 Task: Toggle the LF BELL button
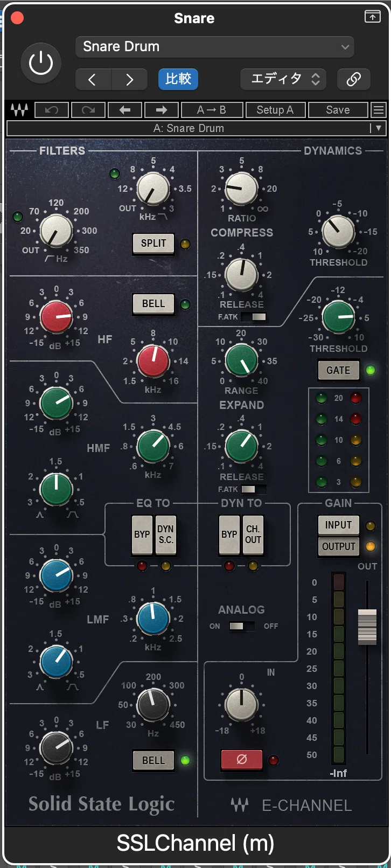[x=154, y=760]
